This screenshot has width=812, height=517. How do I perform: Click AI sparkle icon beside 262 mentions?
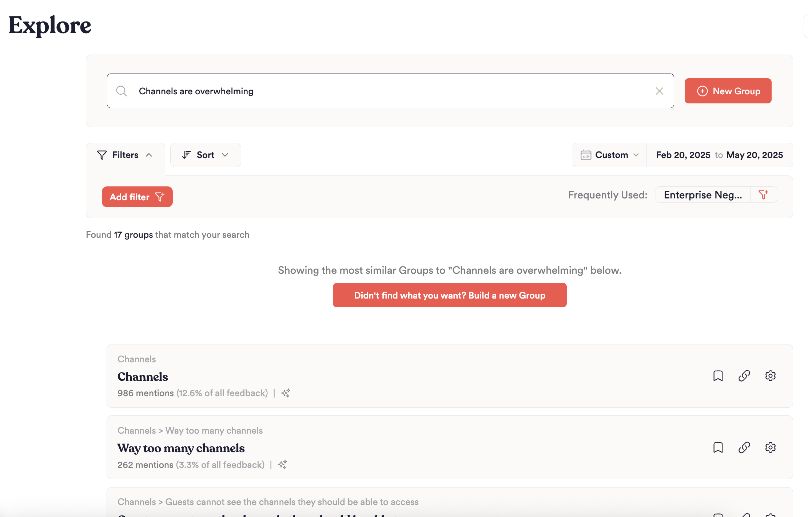[x=282, y=465]
